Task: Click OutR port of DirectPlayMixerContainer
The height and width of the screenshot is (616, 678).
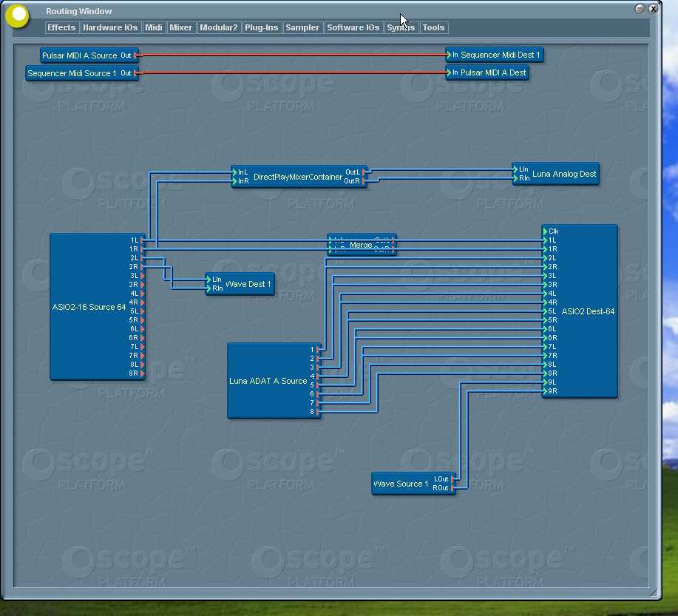Action: (364, 181)
